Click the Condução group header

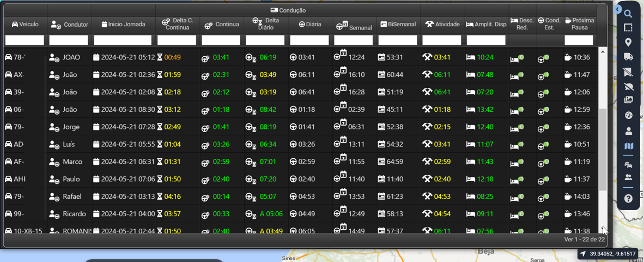[x=288, y=10]
